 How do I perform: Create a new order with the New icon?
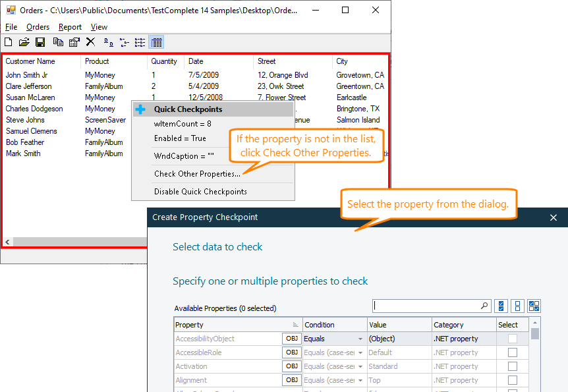coord(8,42)
